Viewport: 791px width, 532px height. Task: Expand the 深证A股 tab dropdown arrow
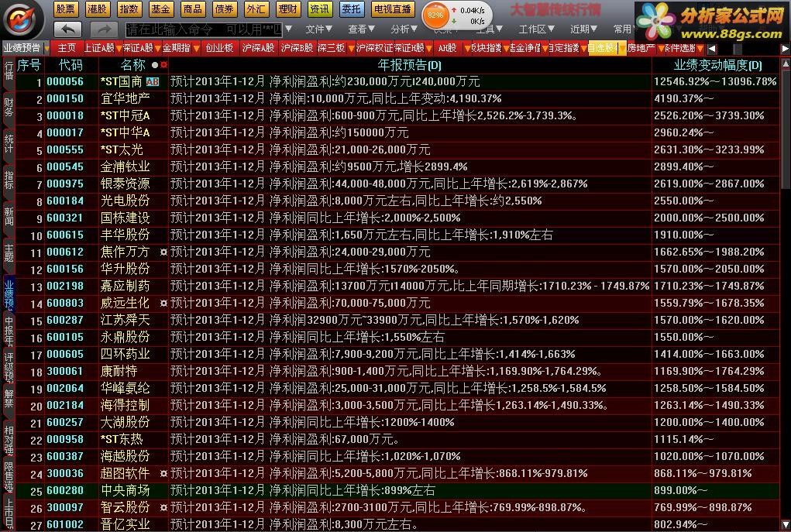158,49
